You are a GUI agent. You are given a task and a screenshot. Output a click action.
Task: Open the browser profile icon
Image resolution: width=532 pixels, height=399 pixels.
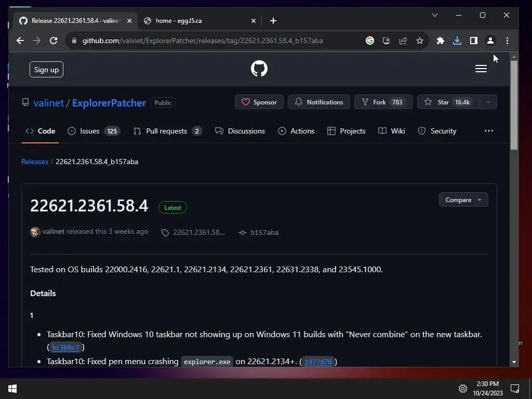[x=490, y=41]
